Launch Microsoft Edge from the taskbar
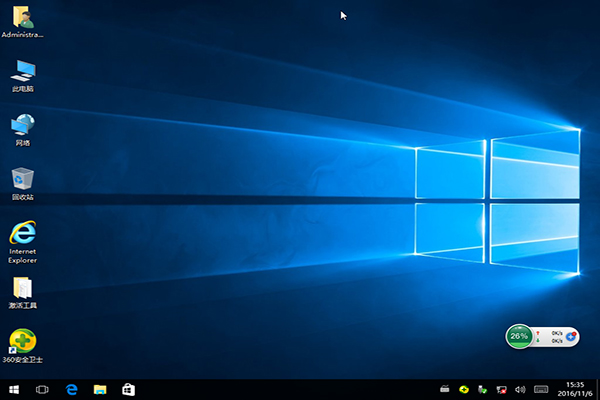Viewport: 600px width, 400px height. click(72, 388)
